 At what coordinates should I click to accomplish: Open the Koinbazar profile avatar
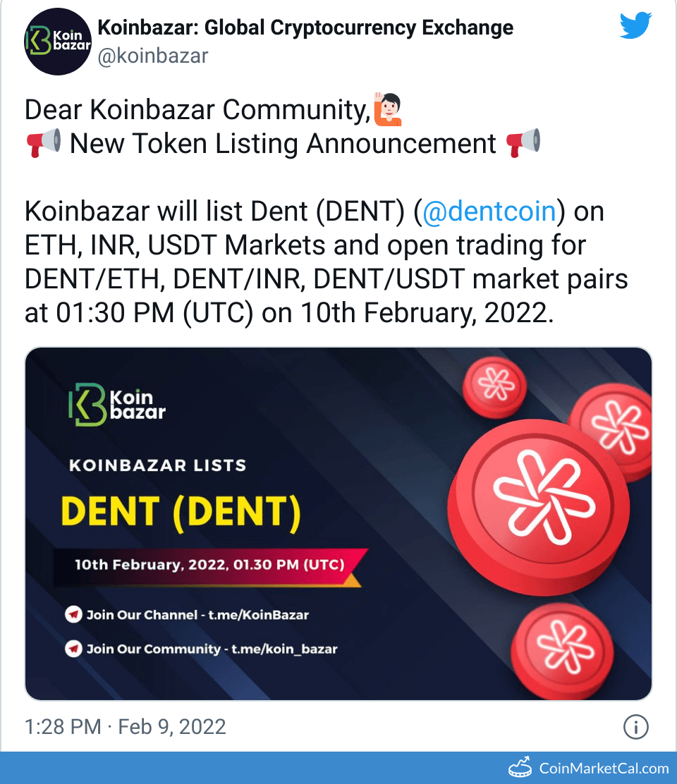point(58,41)
